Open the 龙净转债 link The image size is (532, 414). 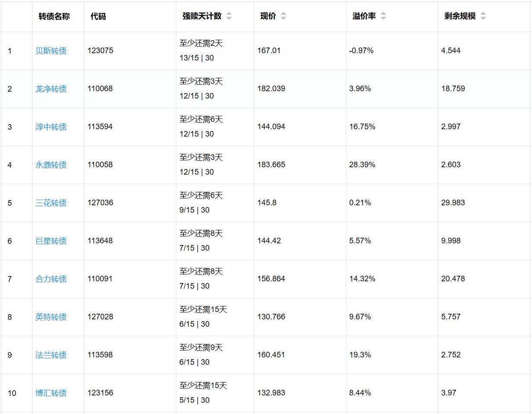click(51, 89)
